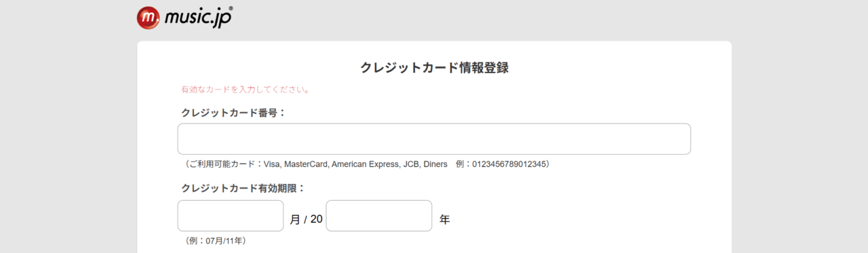Viewport: 868px width, 253px height.
Task: Click the 年 suffix after year field
Action: pos(445,219)
